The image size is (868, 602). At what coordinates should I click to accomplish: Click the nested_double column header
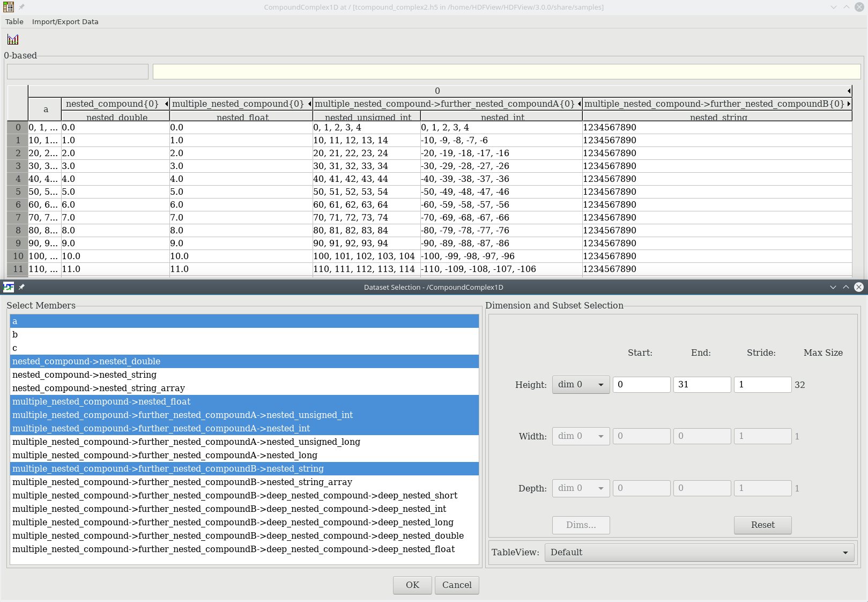click(116, 116)
